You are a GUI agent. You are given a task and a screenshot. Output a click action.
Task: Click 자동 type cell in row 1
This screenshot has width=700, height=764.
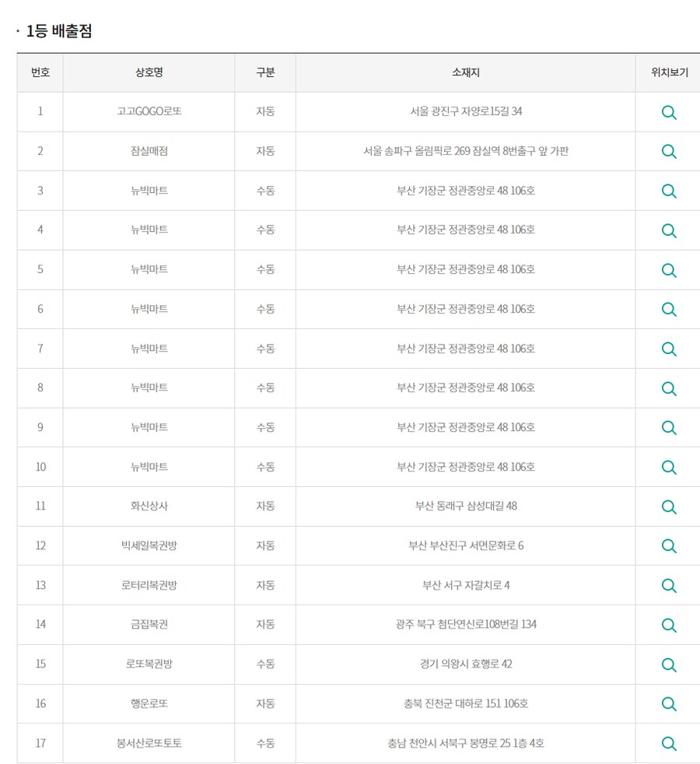(265, 111)
